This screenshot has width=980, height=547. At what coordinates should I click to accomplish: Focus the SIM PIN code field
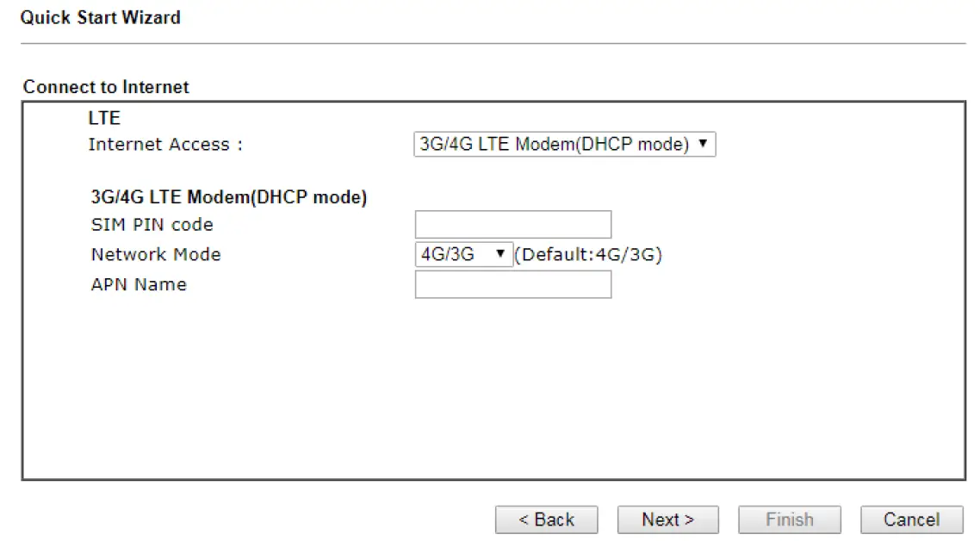(x=512, y=225)
